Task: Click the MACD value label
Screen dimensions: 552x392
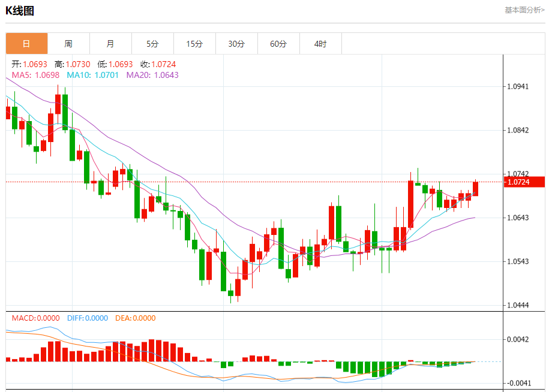Action: (x=35, y=318)
